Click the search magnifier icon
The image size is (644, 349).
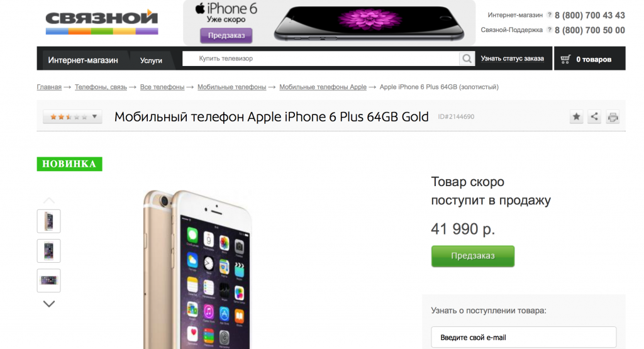[467, 58]
